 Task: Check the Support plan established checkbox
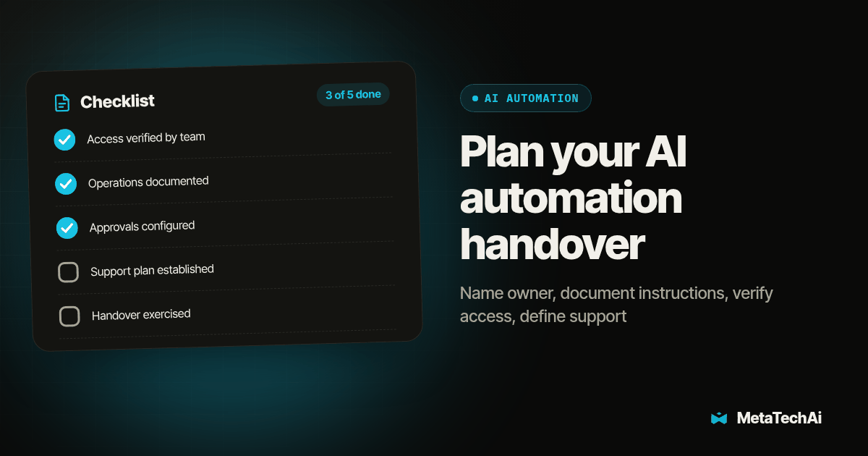click(x=68, y=272)
